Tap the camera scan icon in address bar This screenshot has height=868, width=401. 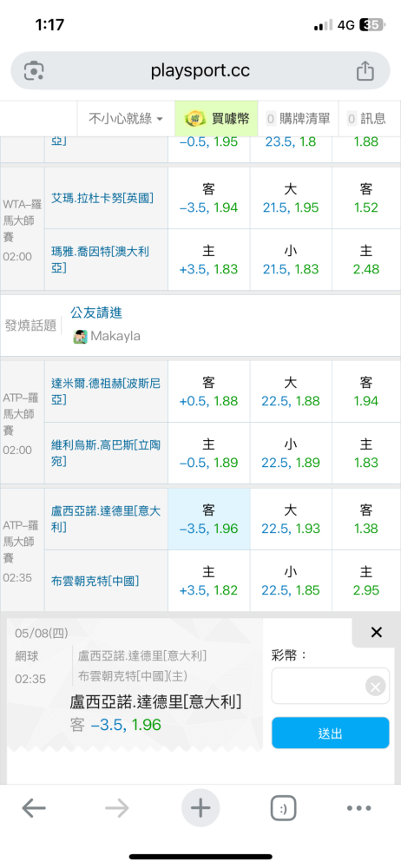34,71
